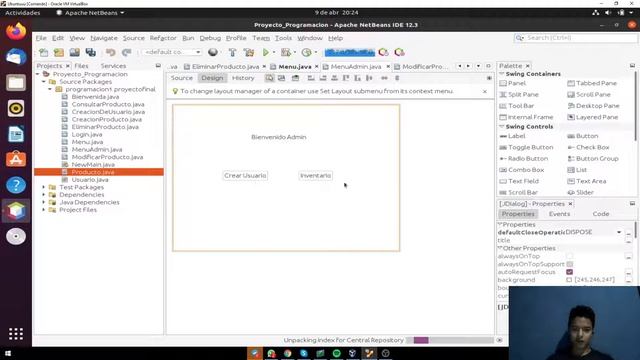
Task: Click the Profile Project toolbar icon
Action: coord(306,52)
